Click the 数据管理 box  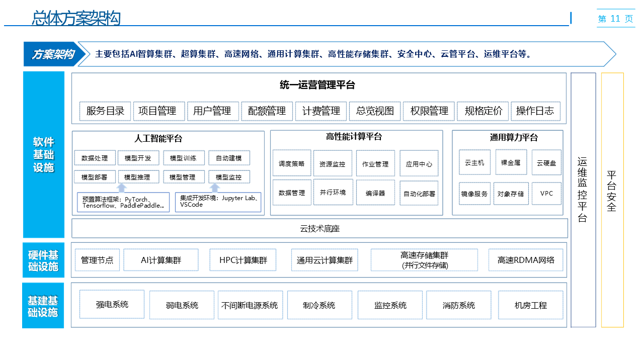pyautogui.click(x=292, y=192)
